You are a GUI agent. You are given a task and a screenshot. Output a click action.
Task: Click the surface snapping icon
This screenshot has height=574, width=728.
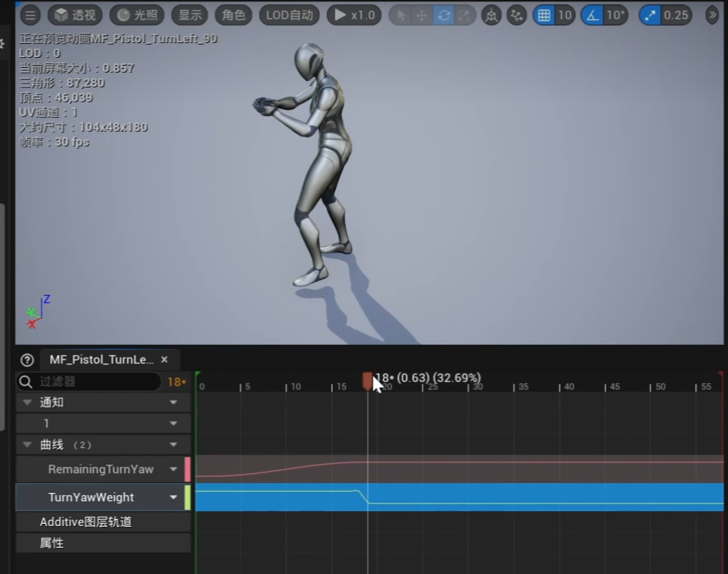pos(517,15)
